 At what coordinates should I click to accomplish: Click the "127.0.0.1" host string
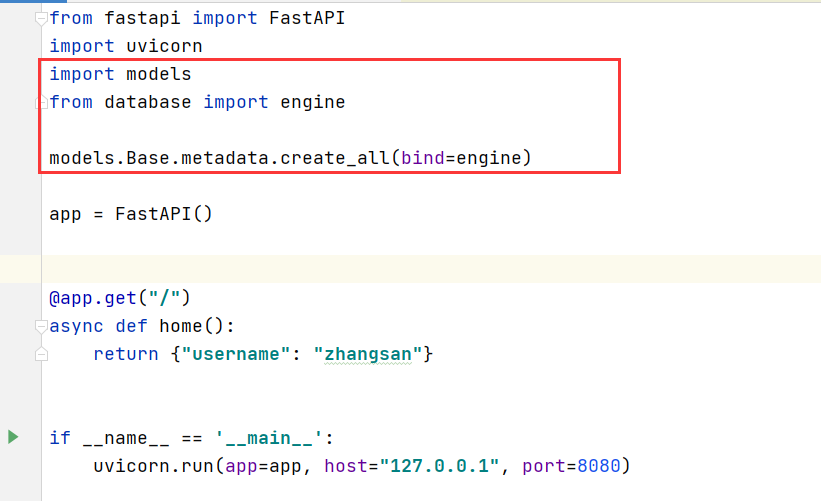tap(439, 465)
